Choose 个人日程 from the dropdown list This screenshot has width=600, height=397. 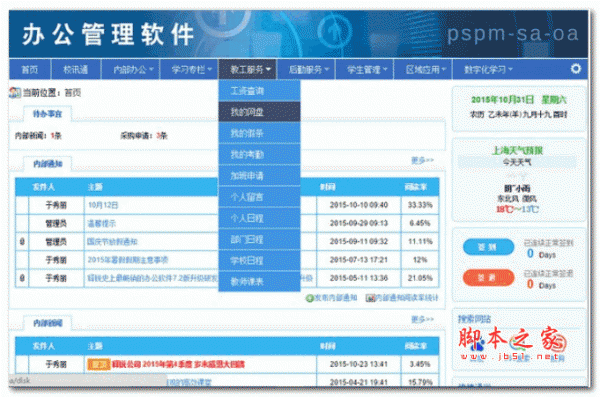pyautogui.click(x=259, y=218)
